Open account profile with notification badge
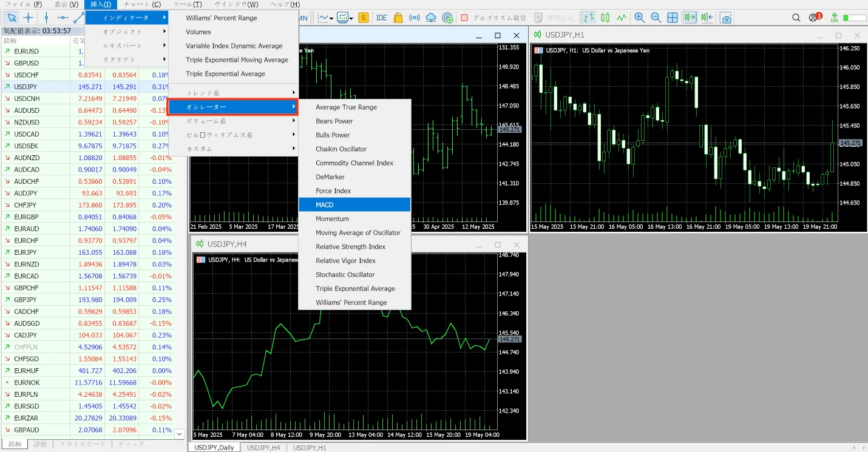The height and width of the screenshot is (452, 868). [x=815, y=17]
